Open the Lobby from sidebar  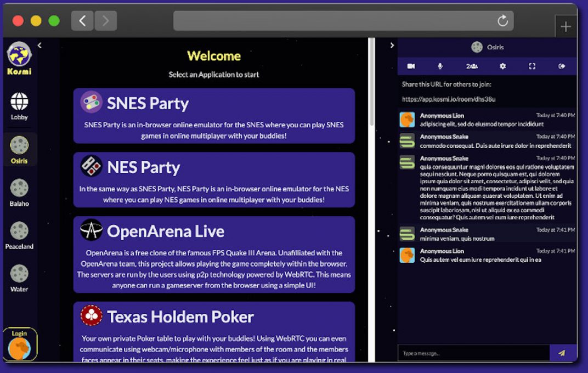click(x=19, y=105)
